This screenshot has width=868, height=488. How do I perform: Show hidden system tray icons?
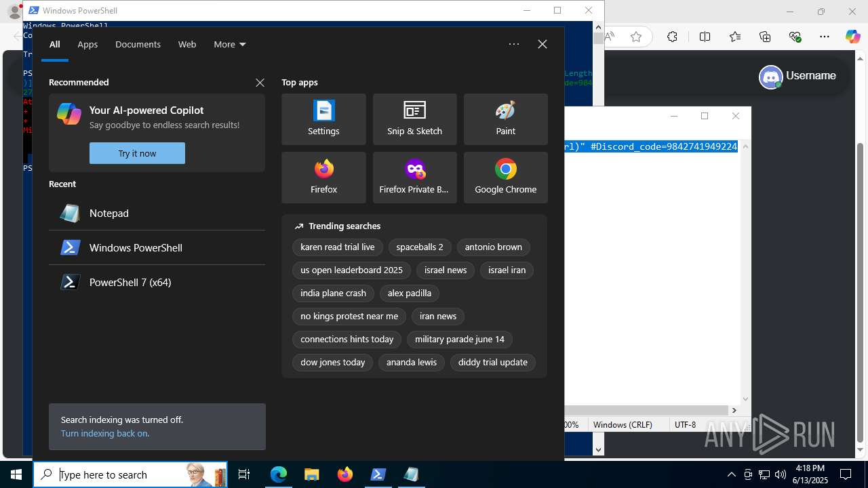(731, 474)
